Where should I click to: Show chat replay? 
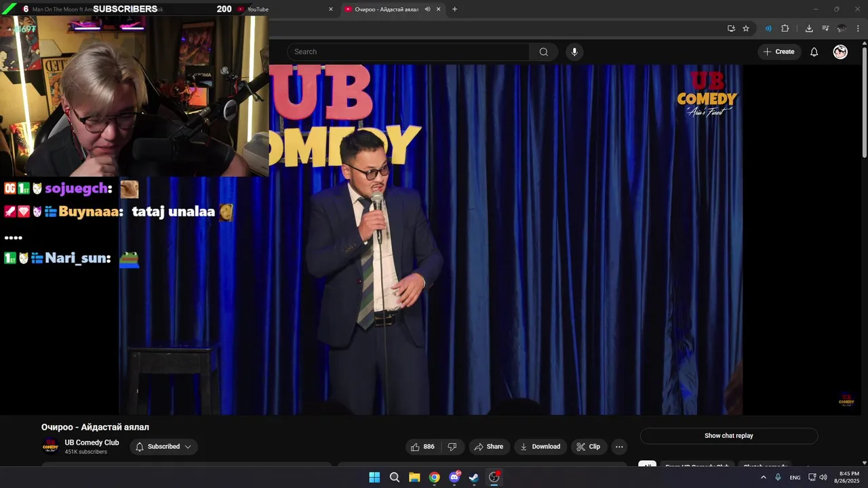click(729, 436)
